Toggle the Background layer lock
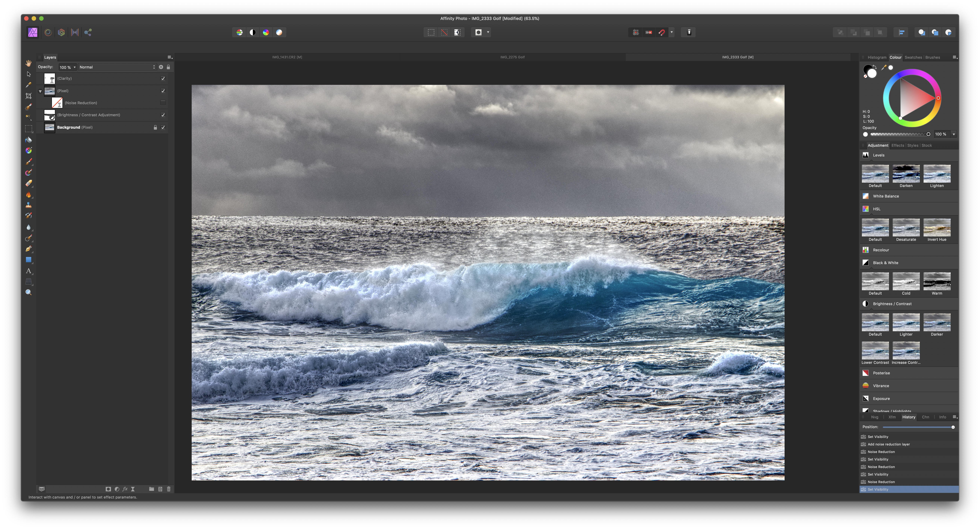Image resolution: width=980 pixels, height=529 pixels. 155,128
